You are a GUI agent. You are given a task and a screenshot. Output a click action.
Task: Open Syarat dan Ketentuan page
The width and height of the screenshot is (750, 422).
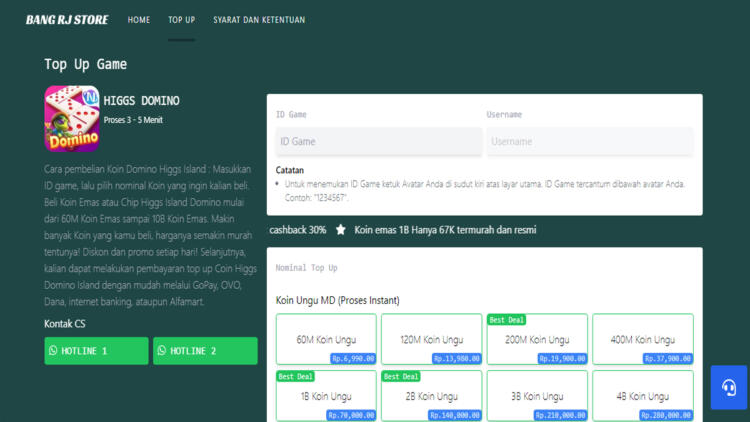tap(259, 20)
